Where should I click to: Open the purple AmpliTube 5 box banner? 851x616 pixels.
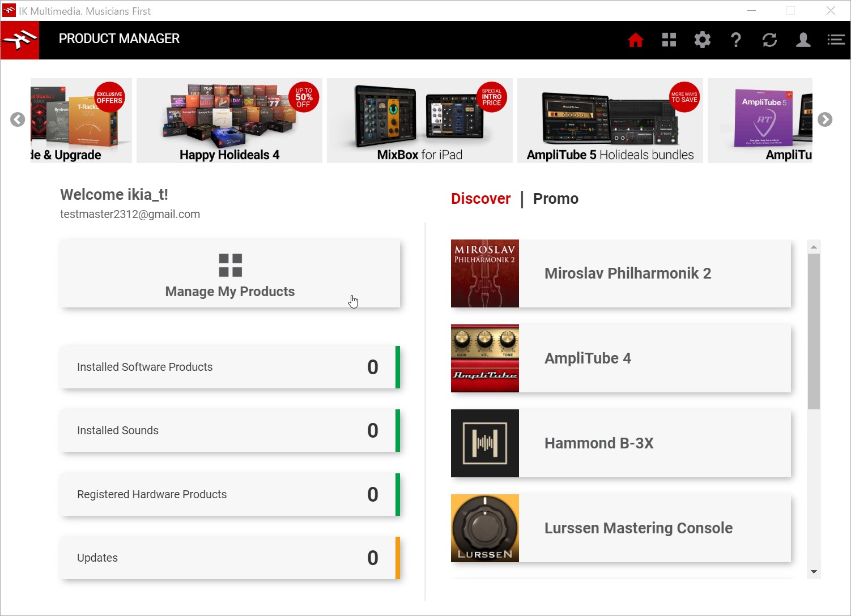coord(760,121)
